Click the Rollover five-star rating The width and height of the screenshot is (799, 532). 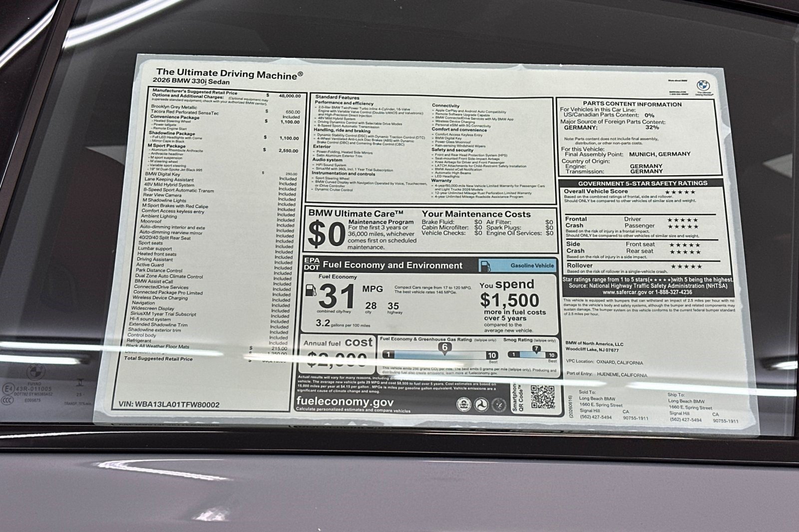pos(686,266)
